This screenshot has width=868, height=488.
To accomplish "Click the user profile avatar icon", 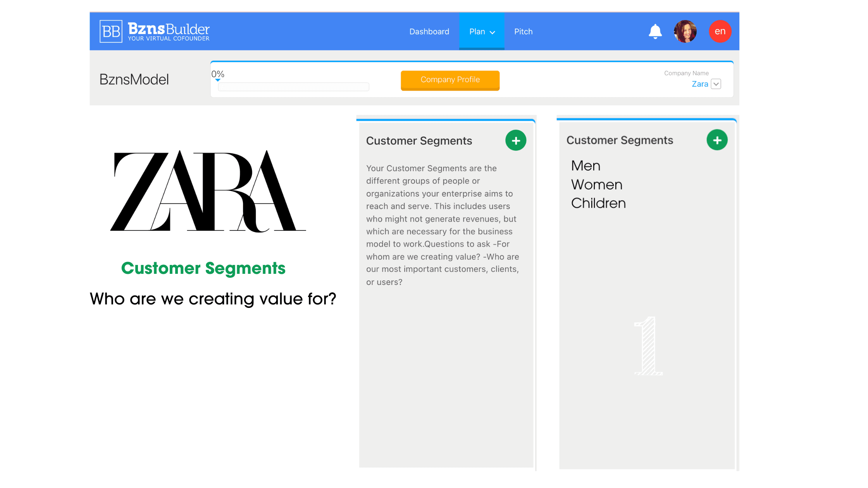I will (685, 32).
